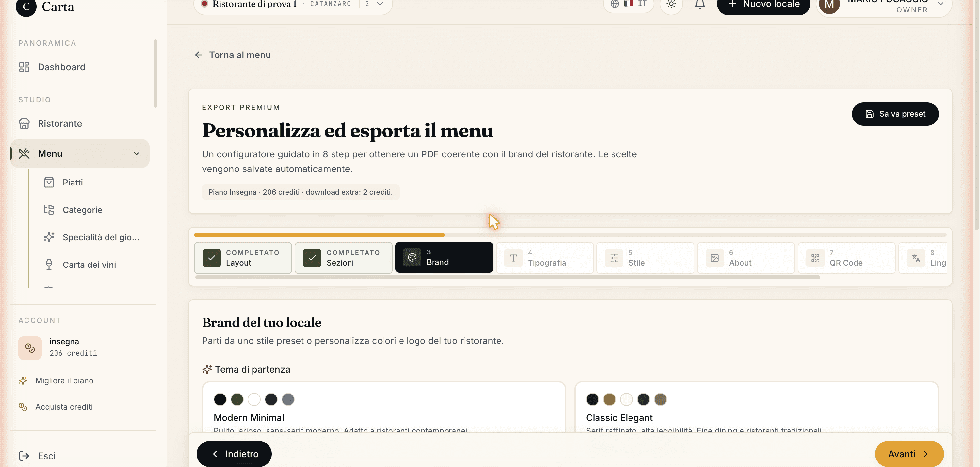Click the Migliora il piano sparkle icon
Image resolution: width=980 pixels, height=467 pixels.
[23, 381]
